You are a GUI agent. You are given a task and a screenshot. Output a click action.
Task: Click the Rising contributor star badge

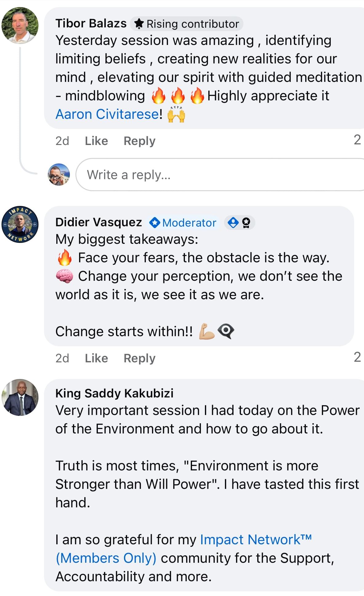139,24
